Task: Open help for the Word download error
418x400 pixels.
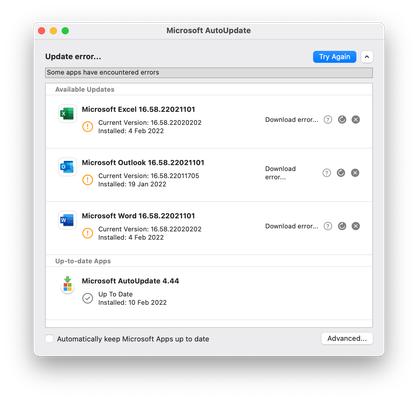Action: click(x=328, y=226)
